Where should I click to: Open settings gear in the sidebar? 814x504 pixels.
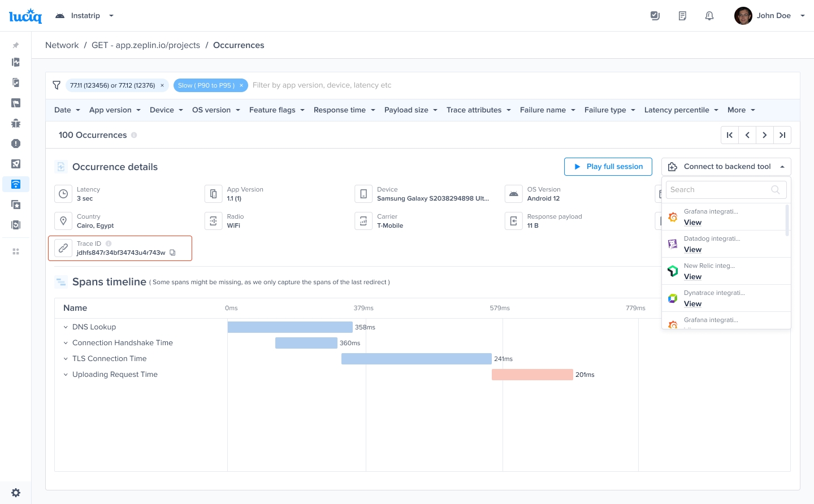coord(16,493)
